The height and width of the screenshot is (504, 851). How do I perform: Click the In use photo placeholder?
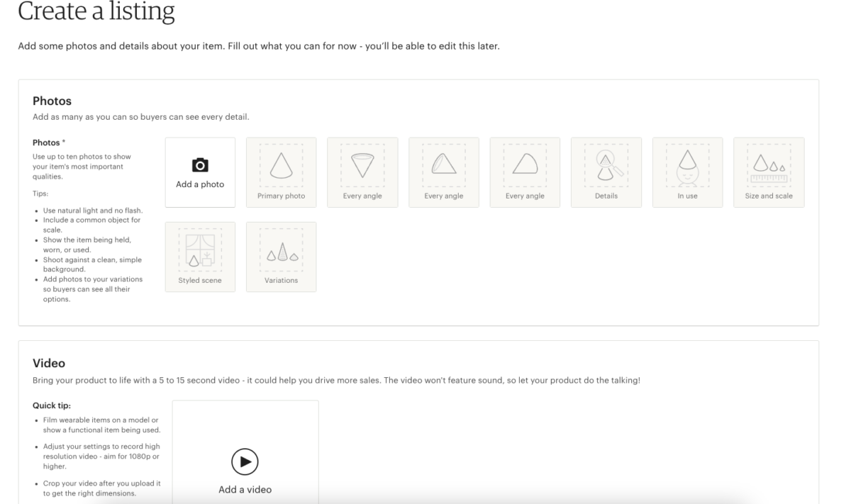[x=687, y=172]
